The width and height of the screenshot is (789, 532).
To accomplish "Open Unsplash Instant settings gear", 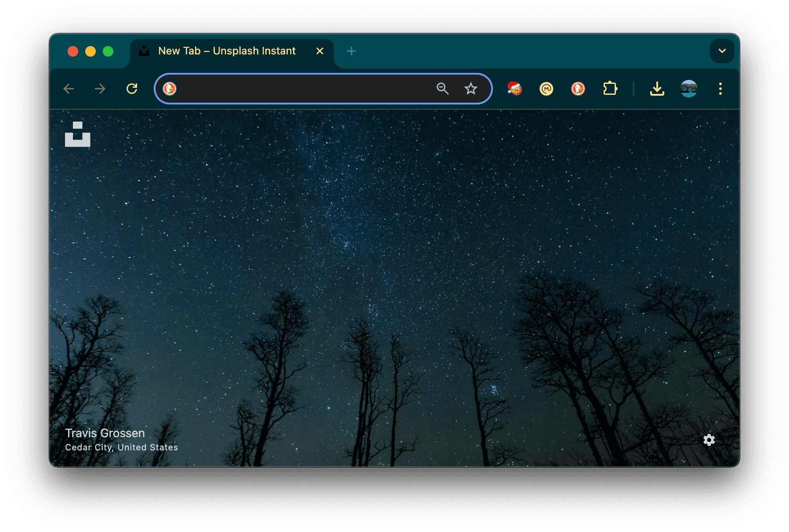I will 709,440.
